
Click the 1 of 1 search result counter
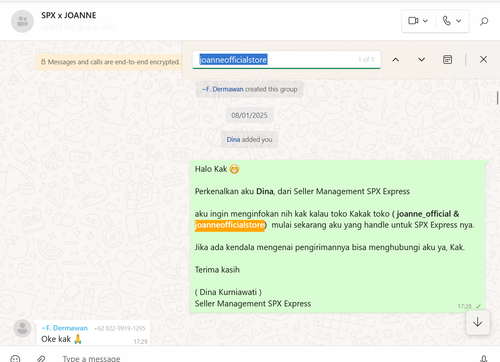click(366, 60)
